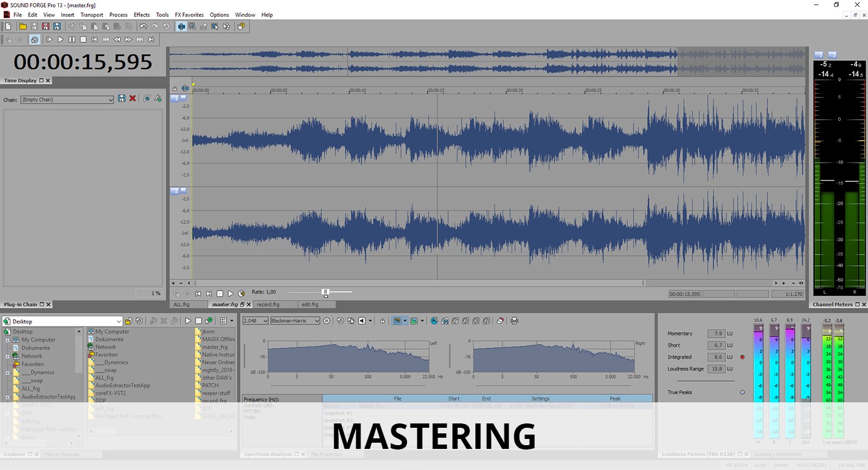868x470 pixels.
Task: Open the Effects menu
Action: pos(141,15)
